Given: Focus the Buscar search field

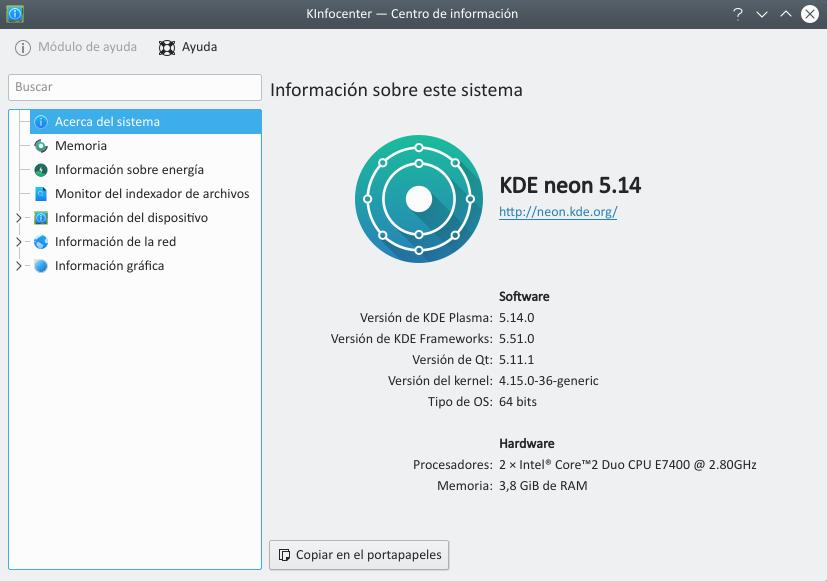Looking at the screenshot, I should (135, 87).
